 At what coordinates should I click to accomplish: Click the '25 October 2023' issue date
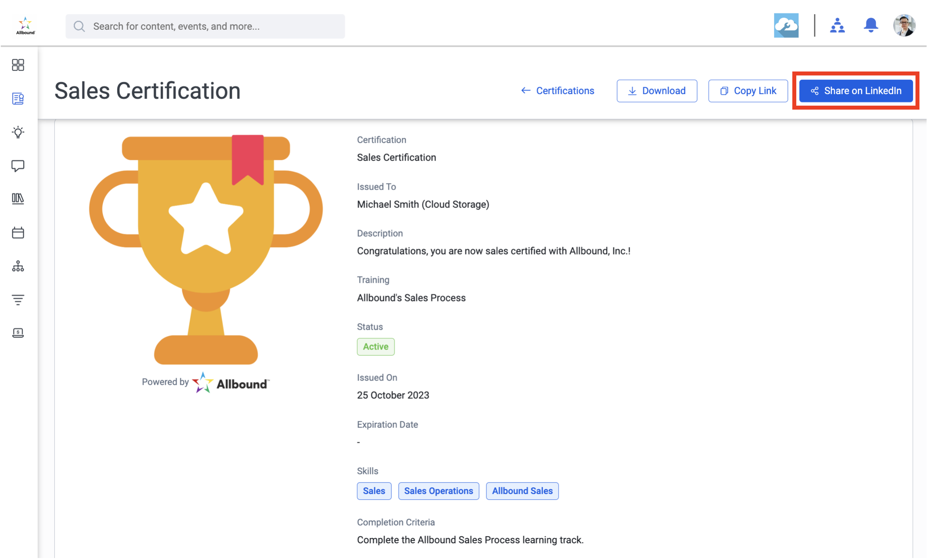(x=394, y=396)
